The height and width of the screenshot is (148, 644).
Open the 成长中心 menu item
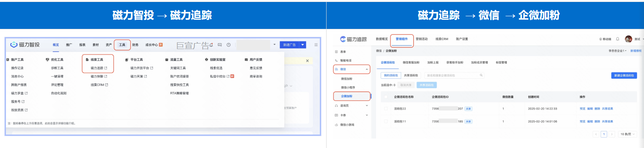pos(152,45)
